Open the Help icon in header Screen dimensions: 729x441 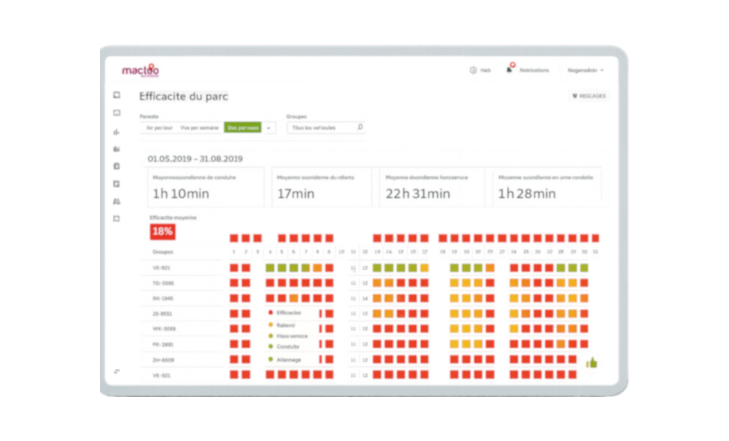473,71
